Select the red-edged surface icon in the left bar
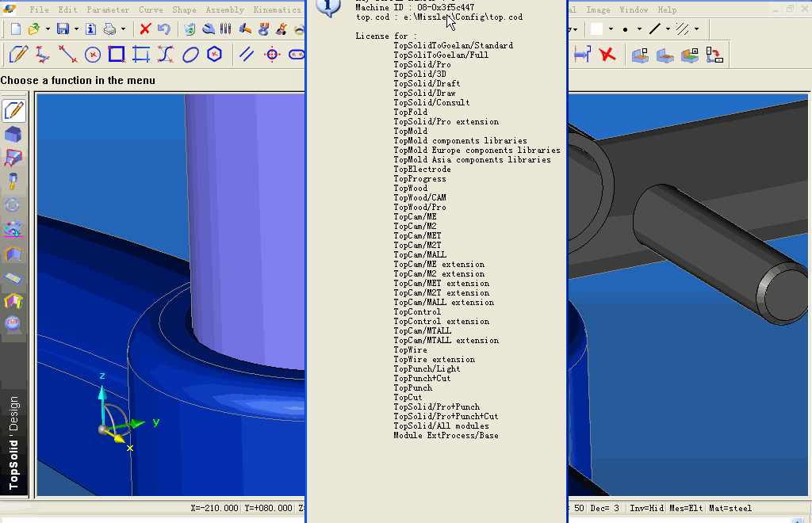The width and height of the screenshot is (812, 523). coord(13,158)
